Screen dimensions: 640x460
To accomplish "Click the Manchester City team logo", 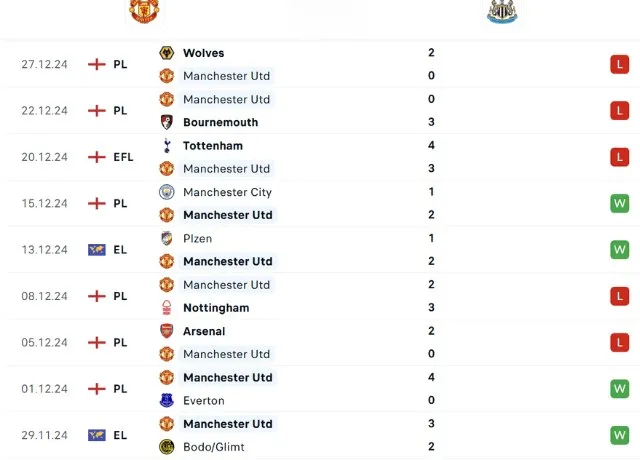I will tap(167, 192).
